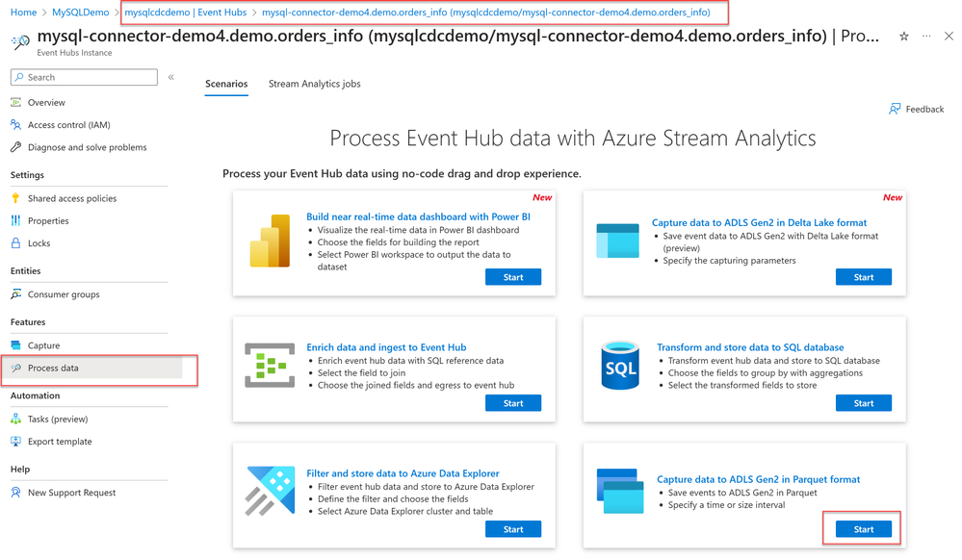The image size is (962, 560).
Task: Close the Event Hubs instance blade
Action: [949, 37]
